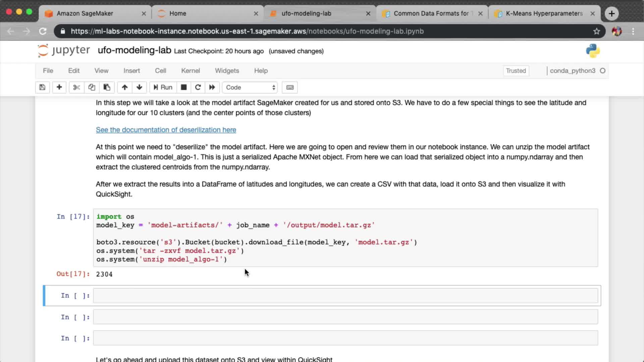Viewport: 644px width, 362px height.
Task: Open the deserilization documentation link
Action: coord(166,130)
